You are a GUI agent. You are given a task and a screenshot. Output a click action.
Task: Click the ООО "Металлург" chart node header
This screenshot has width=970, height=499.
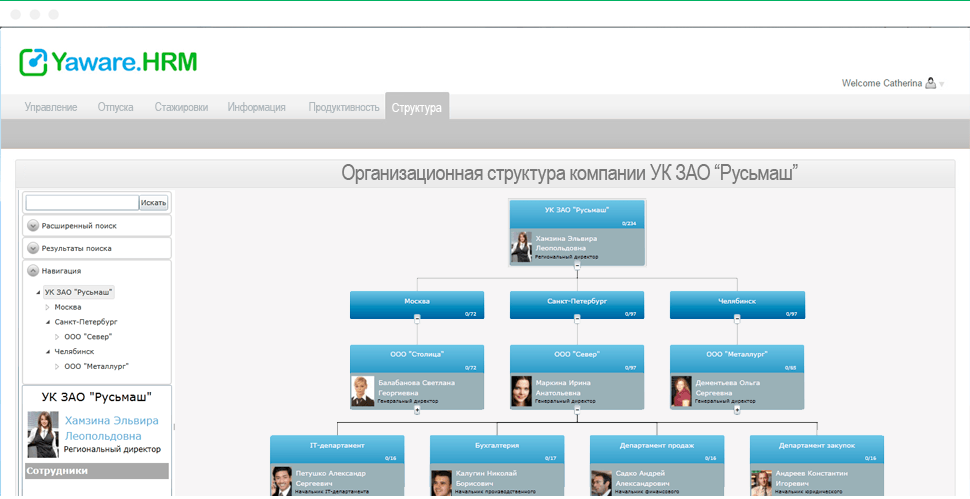click(737, 359)
